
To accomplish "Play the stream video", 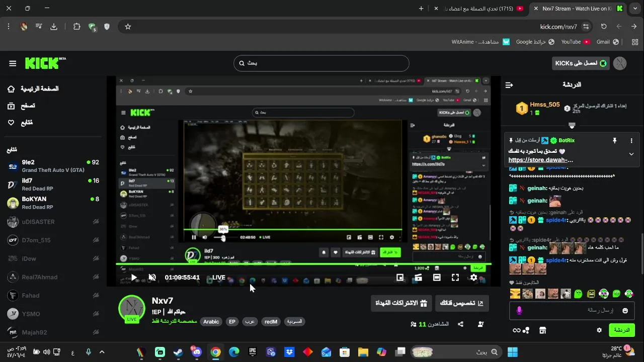I will pos(134,277).
